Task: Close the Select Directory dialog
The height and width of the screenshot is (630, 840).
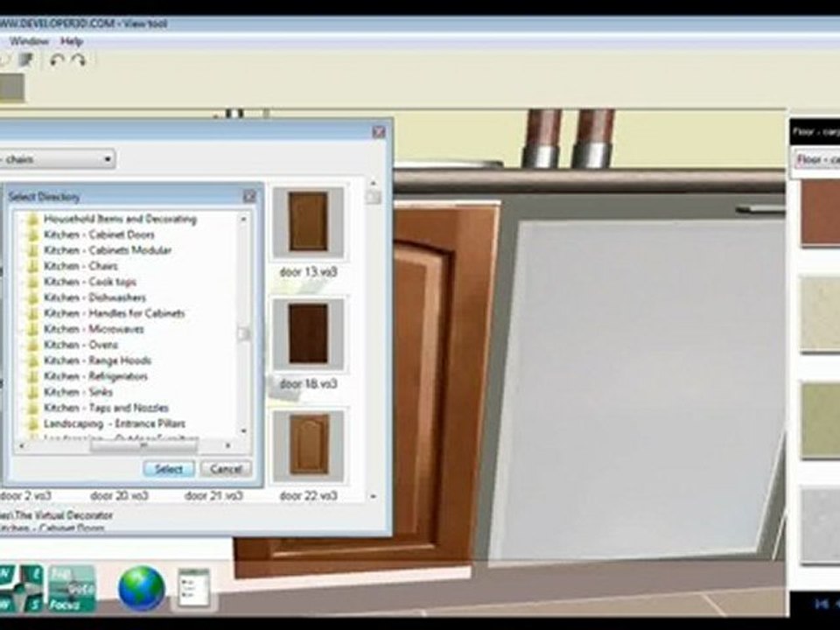Action: pos(249,197)
